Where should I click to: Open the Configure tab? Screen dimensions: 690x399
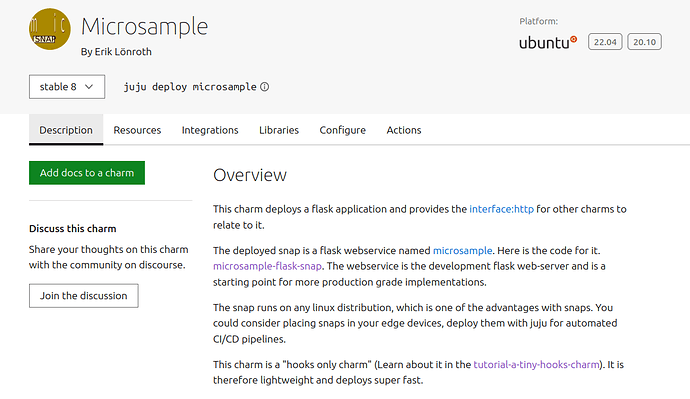343,130
